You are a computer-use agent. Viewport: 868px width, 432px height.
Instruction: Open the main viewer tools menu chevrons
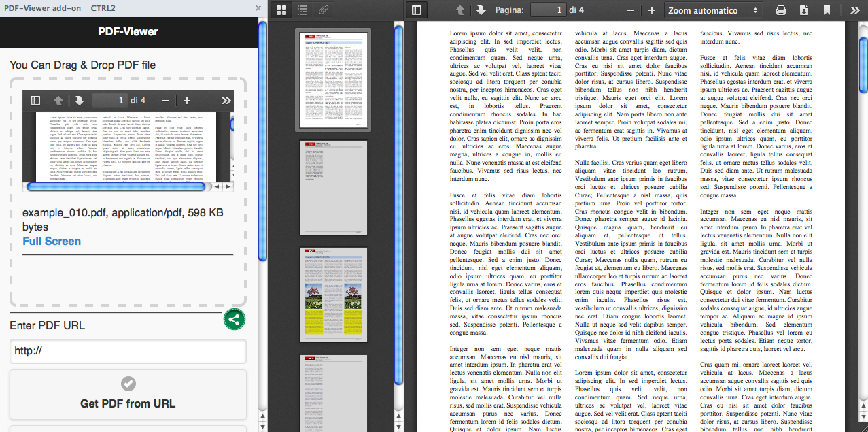pos(855,10)
